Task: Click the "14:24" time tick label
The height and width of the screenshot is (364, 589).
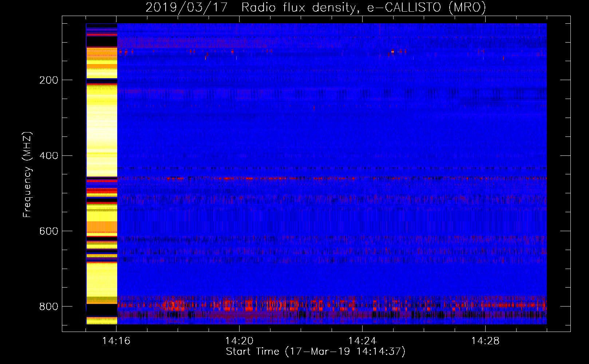Action: [x=362, y=341]
